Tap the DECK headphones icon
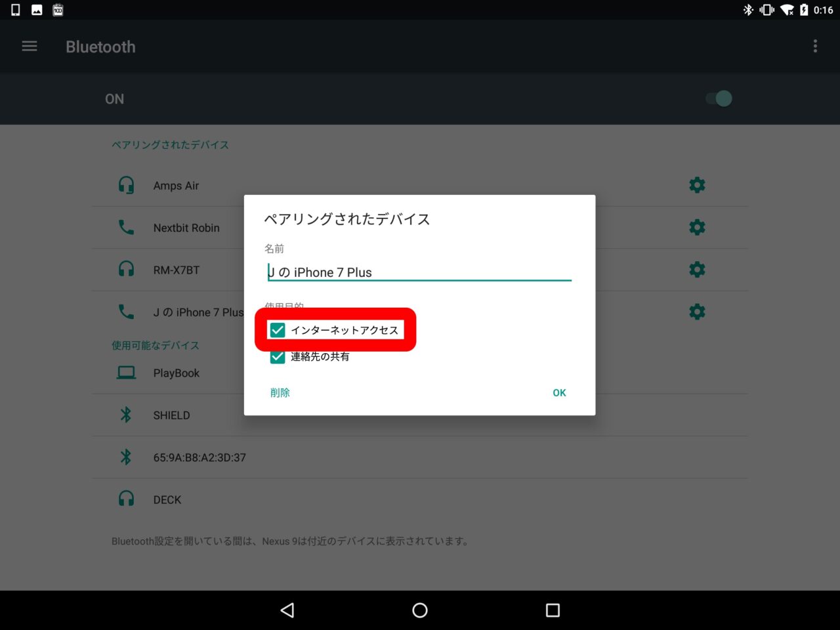The height and width of the screenshot is (630, 840). 126,499
